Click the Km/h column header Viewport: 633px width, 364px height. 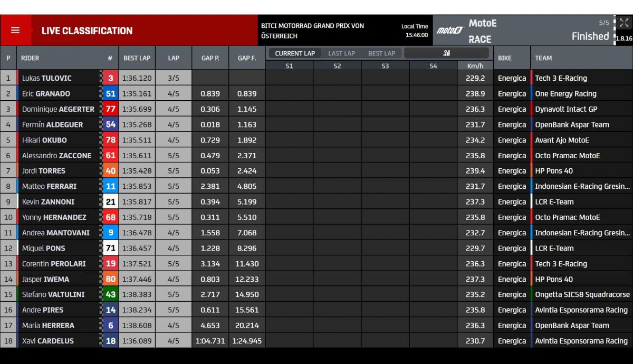pyautogui.click(x=475, y=66)
